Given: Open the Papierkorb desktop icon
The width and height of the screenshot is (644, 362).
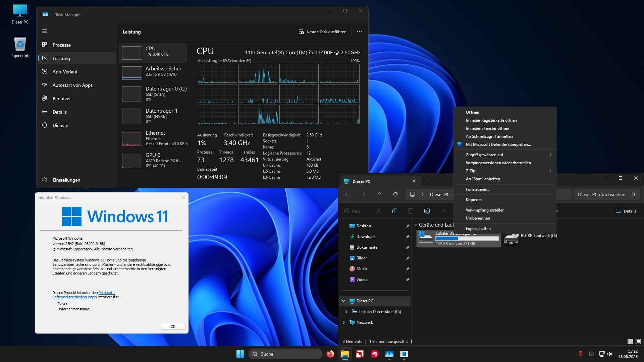Looking at the screenshot, I should [20, 47].
